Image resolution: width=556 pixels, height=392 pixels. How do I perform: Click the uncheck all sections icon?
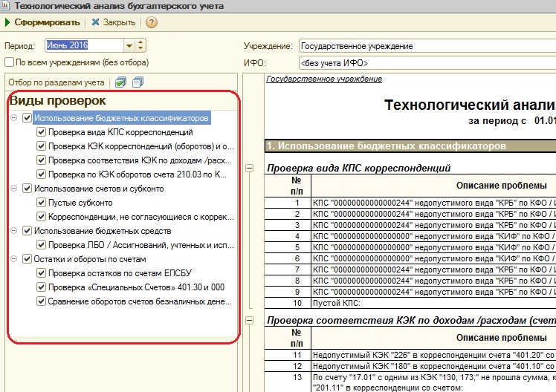pos(138,82)
